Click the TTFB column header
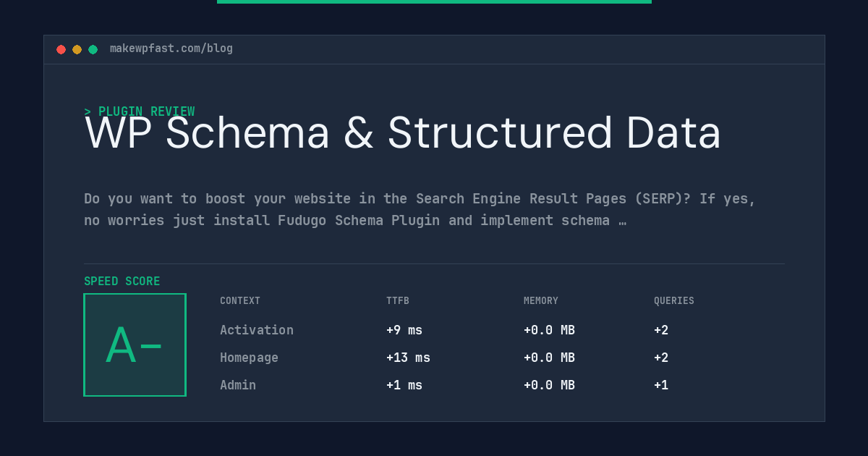This screenshot has height=456, width=868. 398,301
